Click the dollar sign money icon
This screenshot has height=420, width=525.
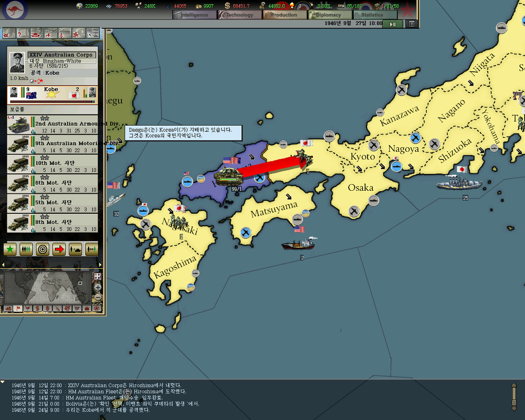pos(227,6)
